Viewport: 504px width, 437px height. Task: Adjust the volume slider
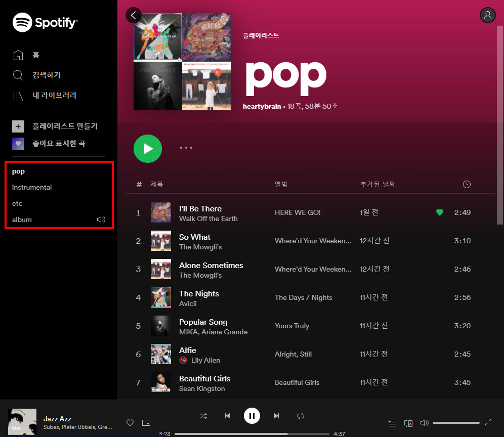coord(456,423)
